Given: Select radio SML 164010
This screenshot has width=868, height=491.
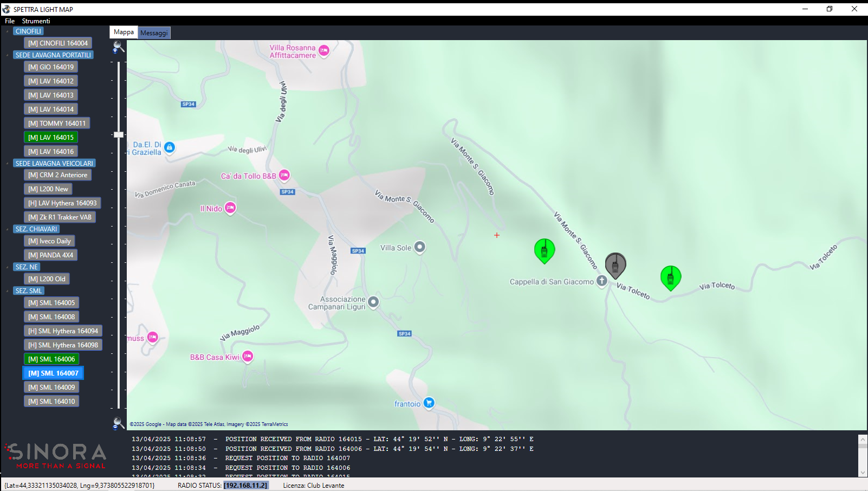Looking at the screenshot, I should click(x=51, y=402).
